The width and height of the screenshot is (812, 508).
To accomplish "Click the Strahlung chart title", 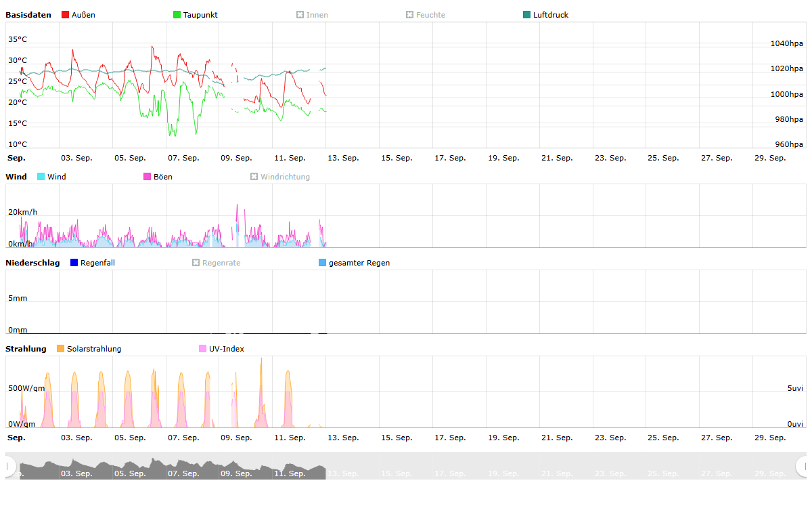I will tap(26, 349).
